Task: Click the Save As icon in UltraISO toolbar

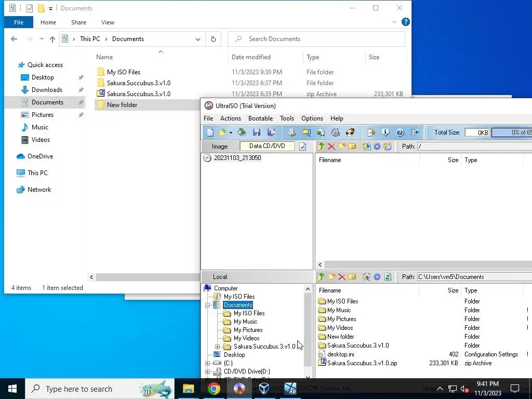Action: (x=271, y=132)
